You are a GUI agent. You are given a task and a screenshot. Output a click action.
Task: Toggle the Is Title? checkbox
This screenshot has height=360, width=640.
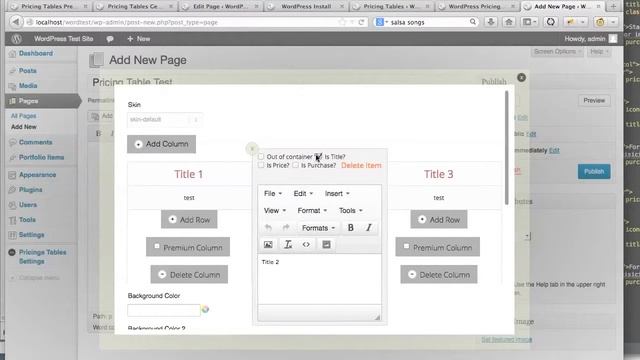coord(318,156)
